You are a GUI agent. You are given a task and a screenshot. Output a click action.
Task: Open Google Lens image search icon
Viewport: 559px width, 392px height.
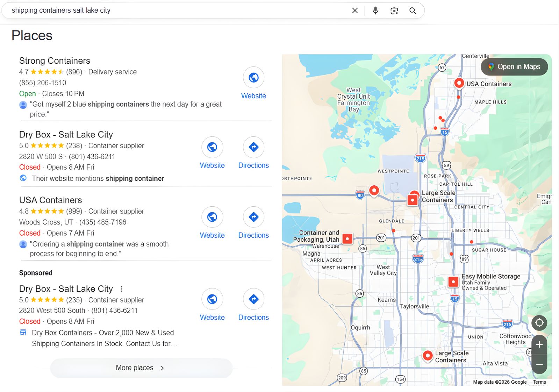click(x=394, y=10)
